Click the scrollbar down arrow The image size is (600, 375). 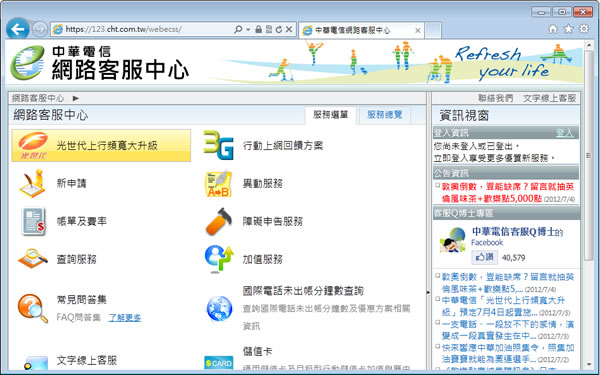coord(589,365)
